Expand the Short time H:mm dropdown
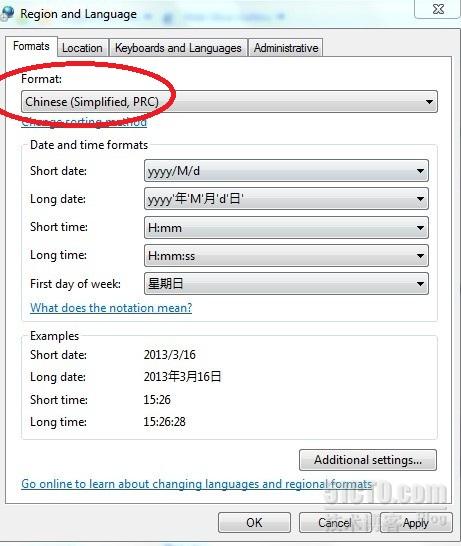 [x=286, y=228]
